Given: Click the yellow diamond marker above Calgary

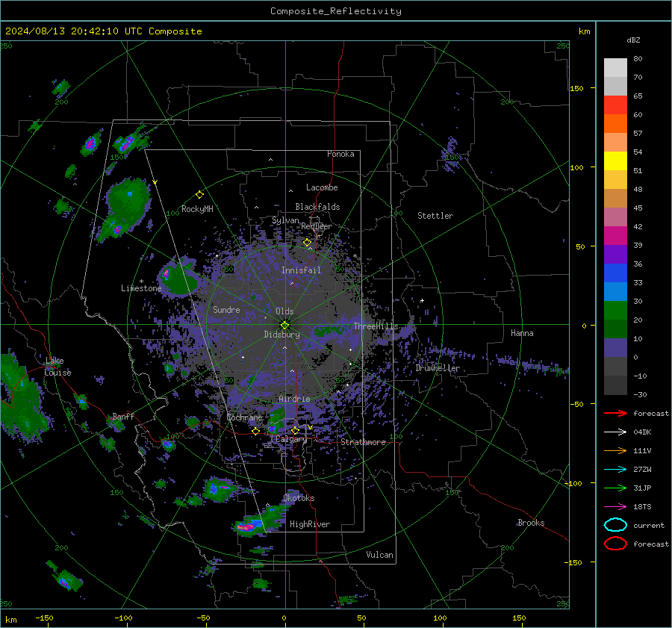Looking at the screenshot, I should [x=295, y=430].
